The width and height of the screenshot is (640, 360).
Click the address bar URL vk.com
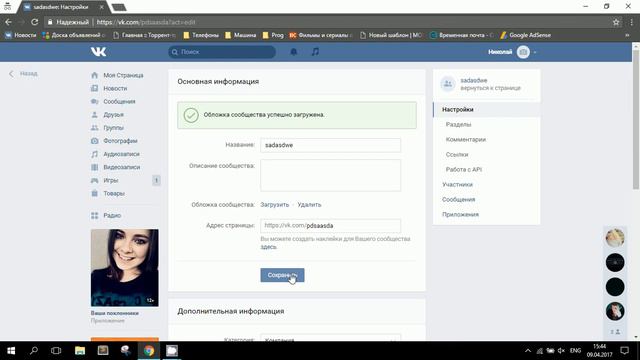coord(146,22)
